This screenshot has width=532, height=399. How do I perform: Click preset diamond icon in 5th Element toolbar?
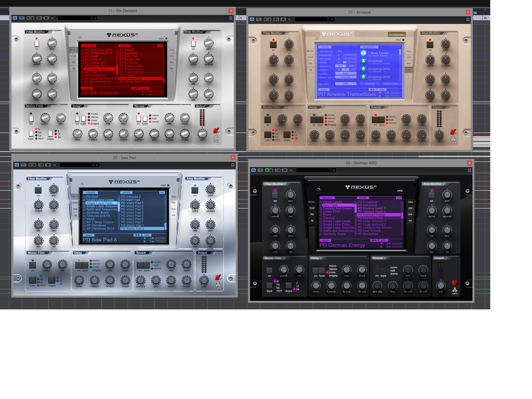tap(95, 18)
